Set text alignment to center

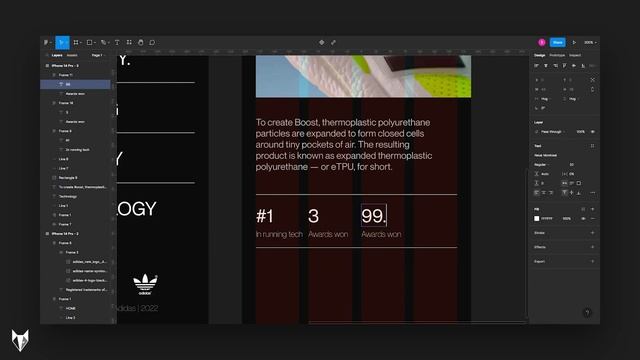544,193
